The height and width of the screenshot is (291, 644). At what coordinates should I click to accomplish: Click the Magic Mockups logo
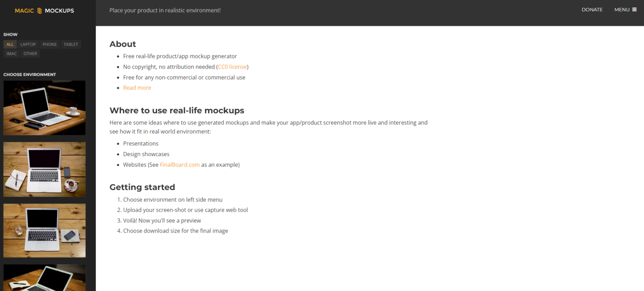pyautogui.click(x=44, y=11)
